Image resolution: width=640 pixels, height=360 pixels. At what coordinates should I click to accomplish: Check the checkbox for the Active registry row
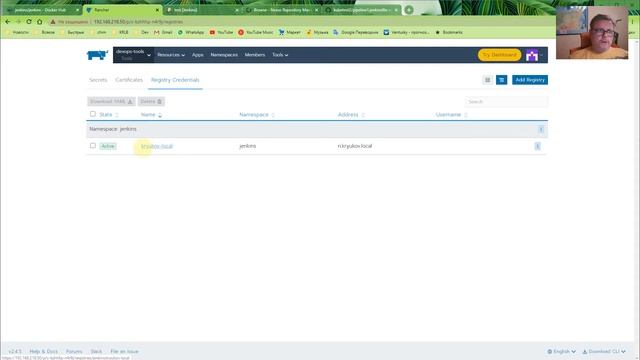pos(93,146)
